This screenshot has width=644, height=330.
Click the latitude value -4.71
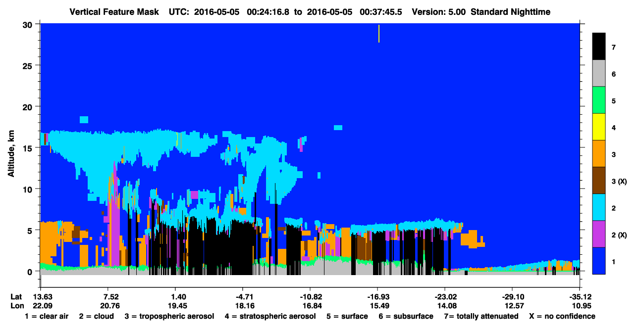point(242,297)
